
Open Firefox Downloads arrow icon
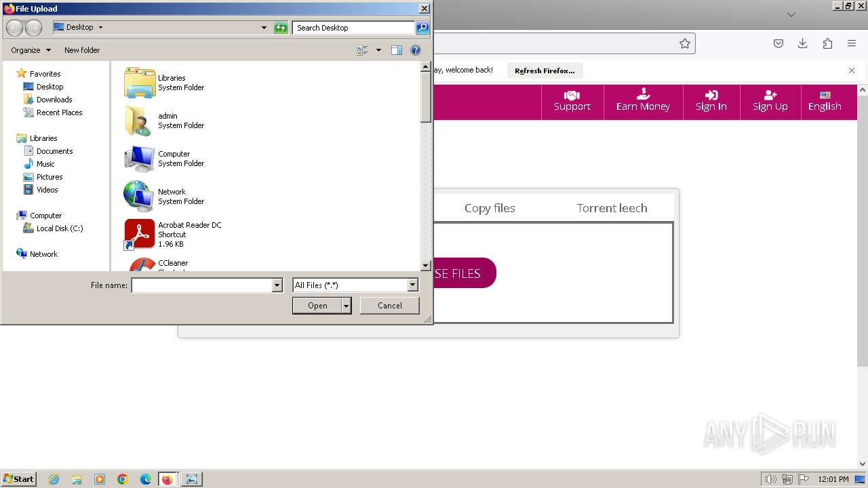(803, 43)
